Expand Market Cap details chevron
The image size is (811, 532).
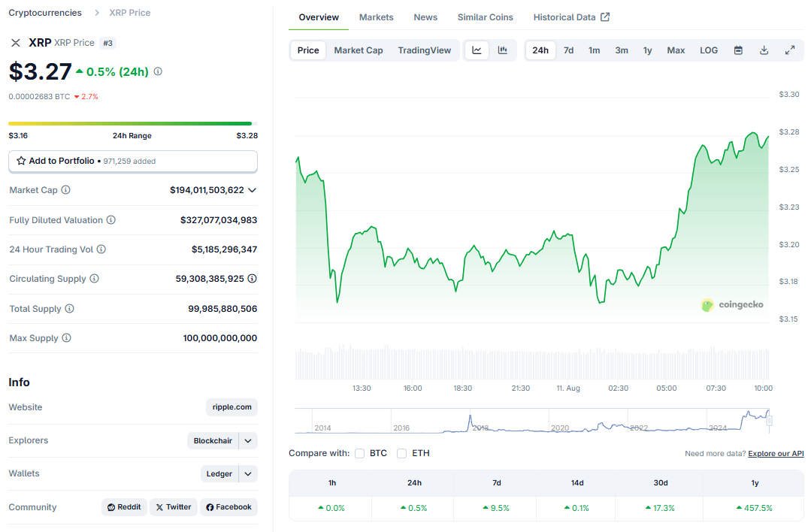252,190
